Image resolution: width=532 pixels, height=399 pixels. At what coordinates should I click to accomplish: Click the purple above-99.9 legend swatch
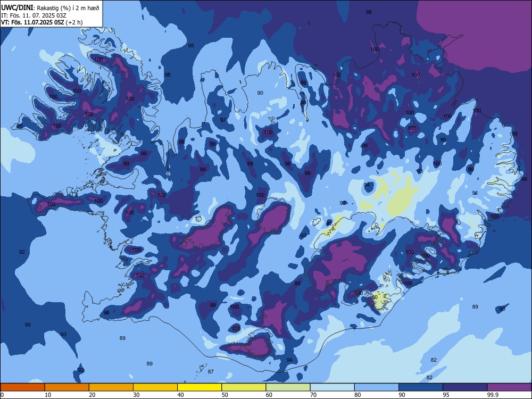509,387
